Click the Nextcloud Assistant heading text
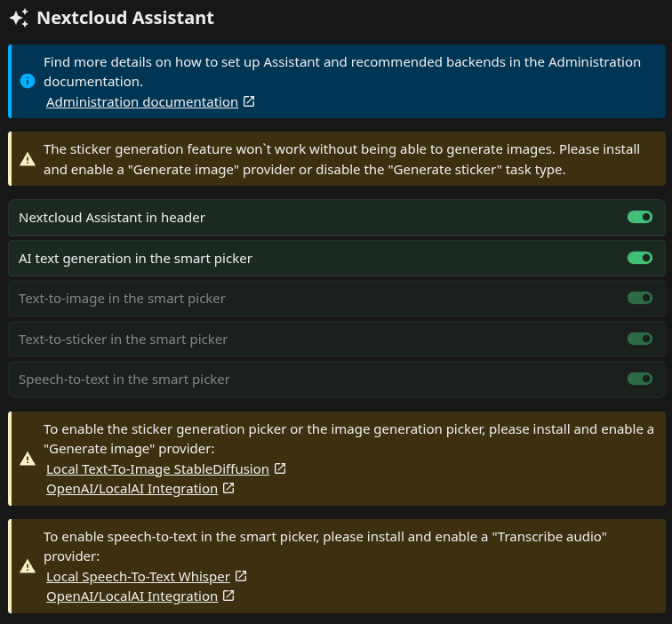The width and height of the screenshot is (672, 624). (x=125, y=18)
